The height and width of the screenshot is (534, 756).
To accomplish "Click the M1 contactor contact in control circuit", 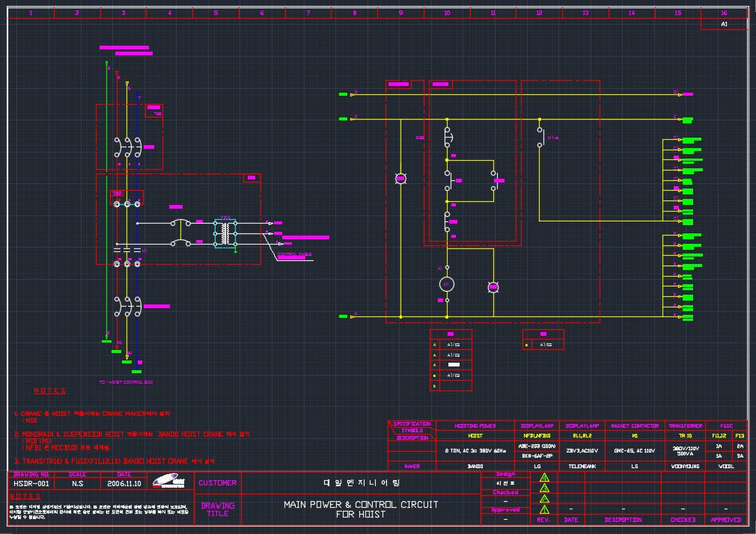I will point(540,137).
